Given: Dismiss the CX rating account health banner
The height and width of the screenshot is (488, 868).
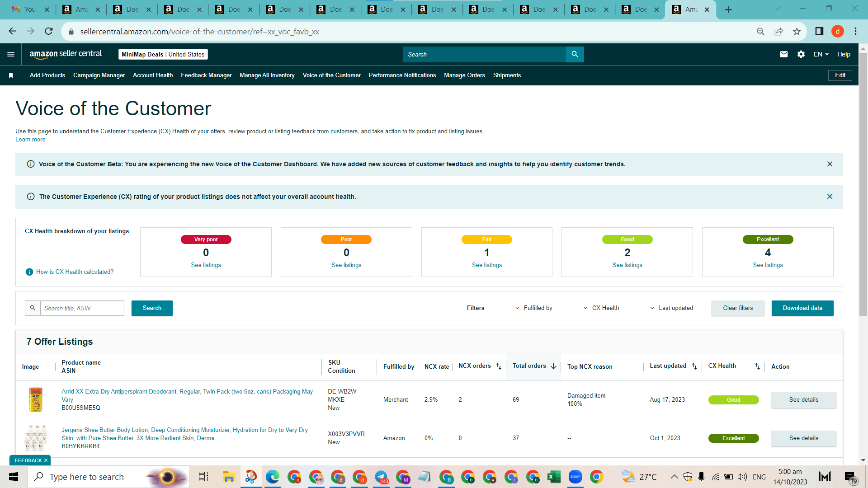Looking at the screenshot, I should coord(830,197).
